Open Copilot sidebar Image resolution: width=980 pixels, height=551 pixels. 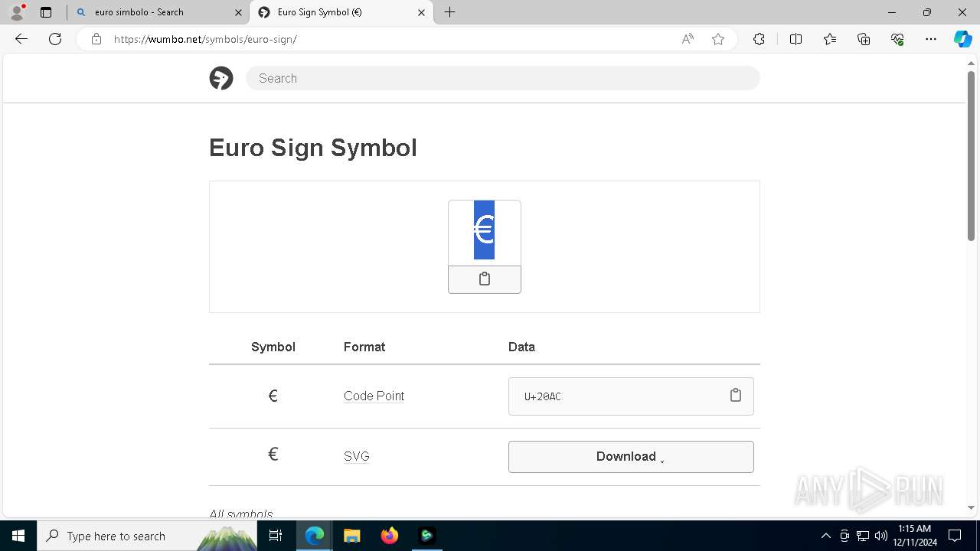[962, 39]
